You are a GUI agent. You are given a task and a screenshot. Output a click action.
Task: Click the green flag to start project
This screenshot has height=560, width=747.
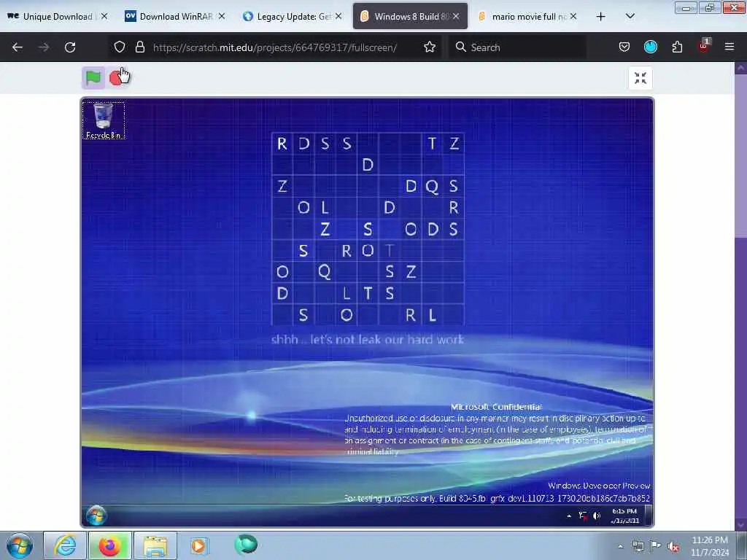[x=93, y=77]
